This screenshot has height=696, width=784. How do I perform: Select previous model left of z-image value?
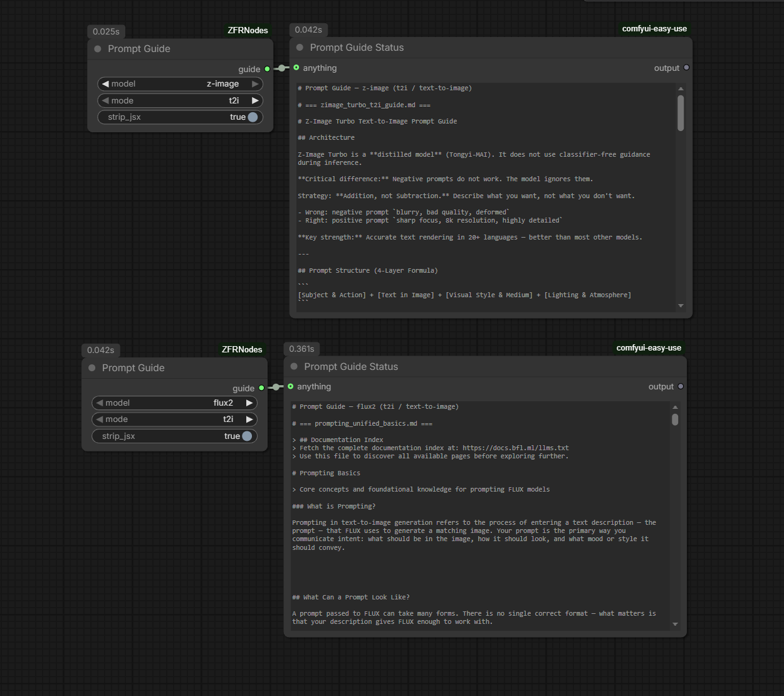(105, 84)
